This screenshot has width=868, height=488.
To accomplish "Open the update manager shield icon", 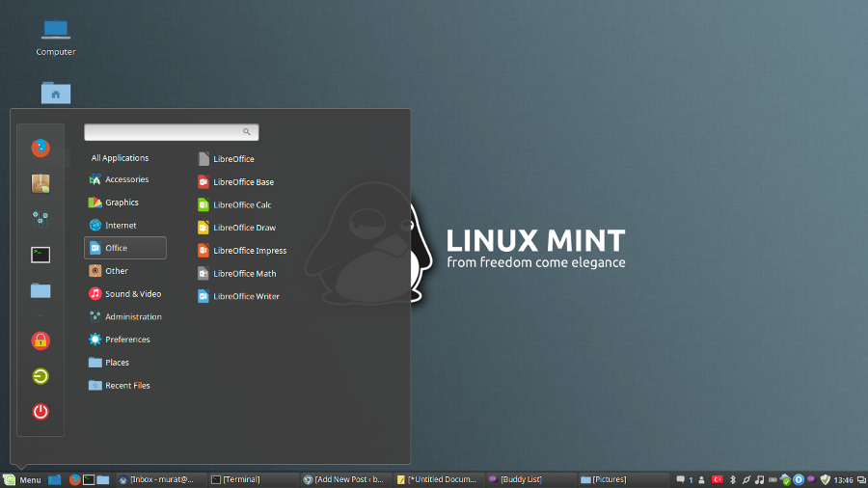I will coord(826,479).
